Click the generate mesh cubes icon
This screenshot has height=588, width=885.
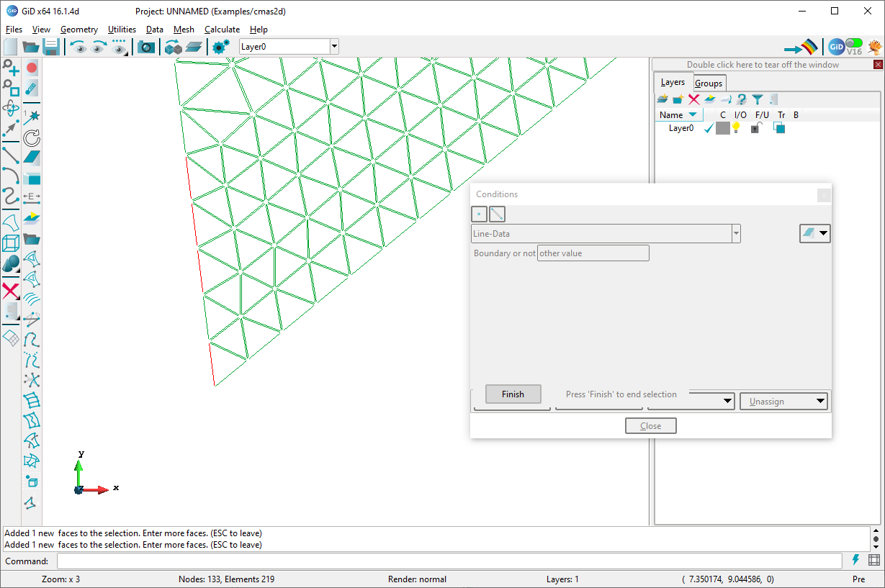coord(173,47)
